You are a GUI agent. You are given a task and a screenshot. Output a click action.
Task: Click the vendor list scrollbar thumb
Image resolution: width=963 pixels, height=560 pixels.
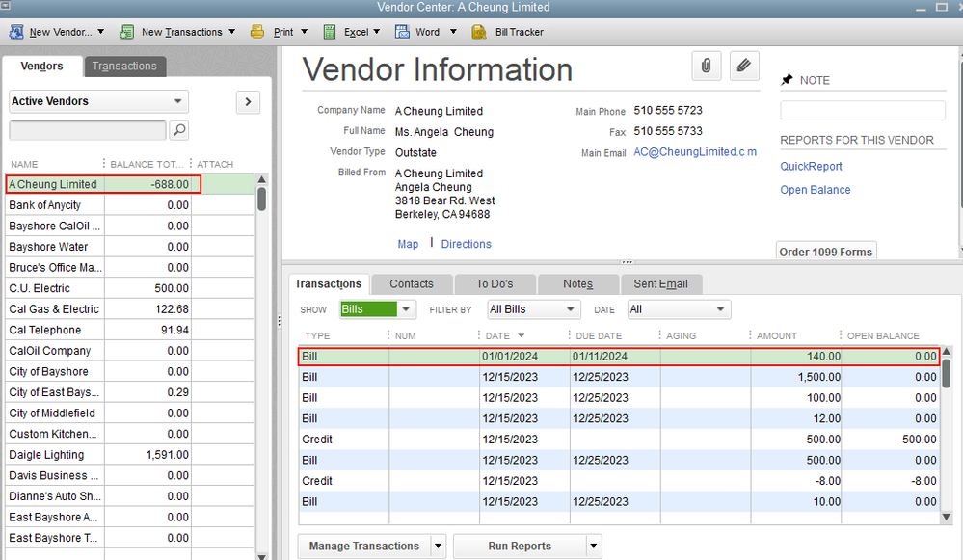click(x=261, y=199)
